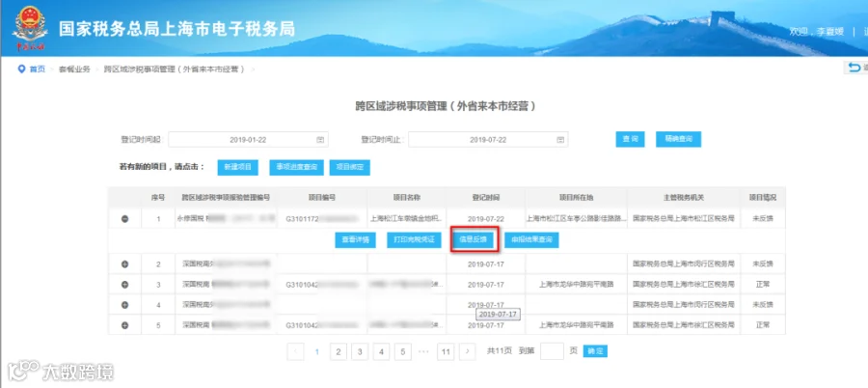
Task: Click the 查询 search button
Action: click(630, 139)
